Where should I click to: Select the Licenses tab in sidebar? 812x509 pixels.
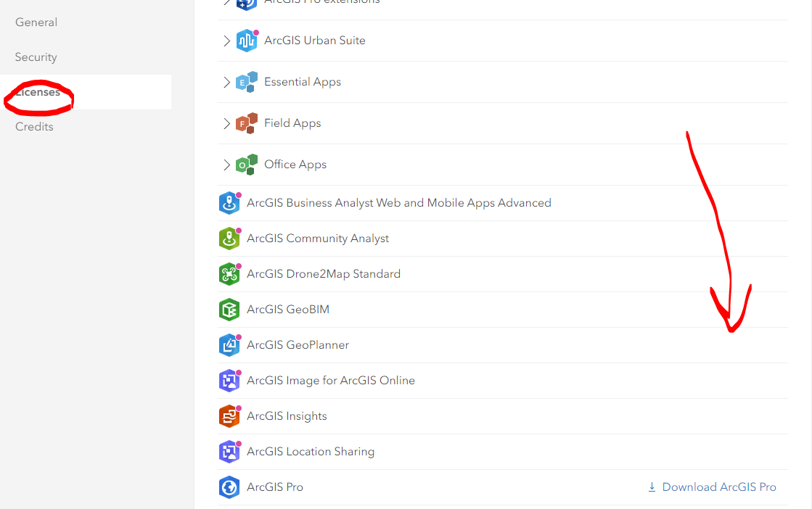point(38,92)
